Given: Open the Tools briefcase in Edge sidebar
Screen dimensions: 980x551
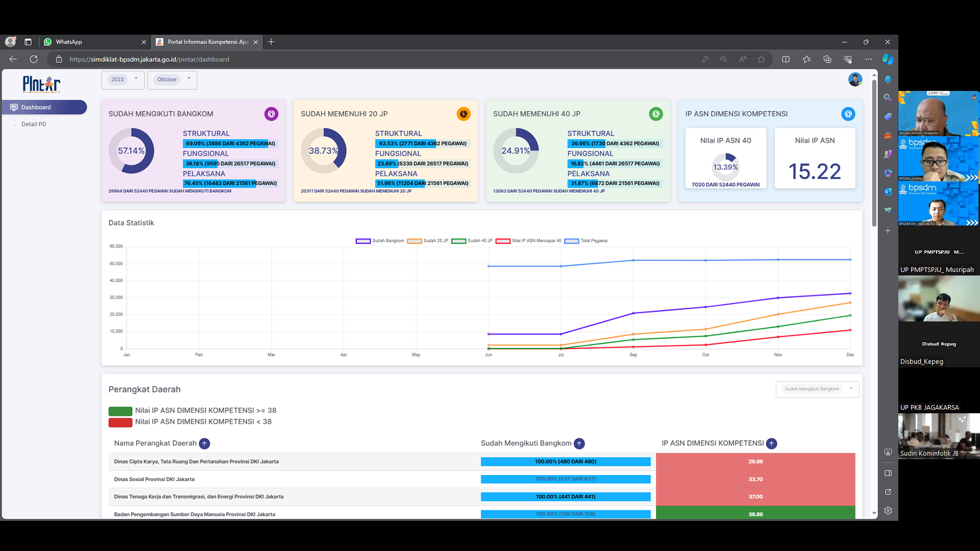Looking at the screenshot, I should coord(888,136).
